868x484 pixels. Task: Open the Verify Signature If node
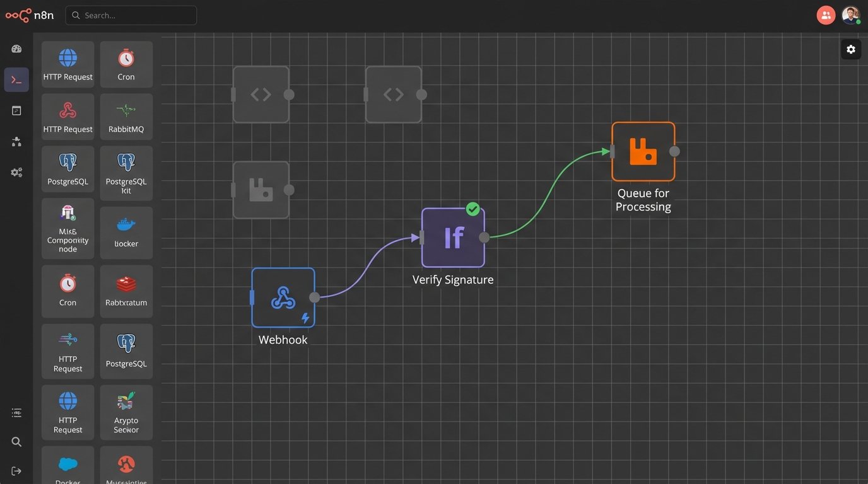click(452, 238)
